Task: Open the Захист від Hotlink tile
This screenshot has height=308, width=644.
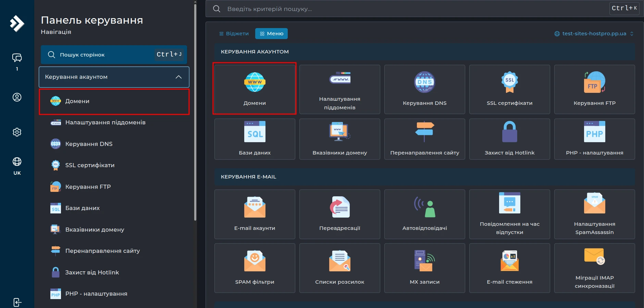Action: click(509, 139)
